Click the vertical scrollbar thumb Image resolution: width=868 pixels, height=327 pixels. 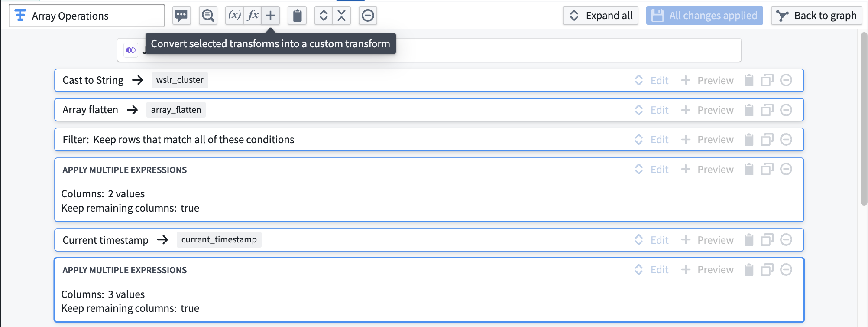click(864, 118)
